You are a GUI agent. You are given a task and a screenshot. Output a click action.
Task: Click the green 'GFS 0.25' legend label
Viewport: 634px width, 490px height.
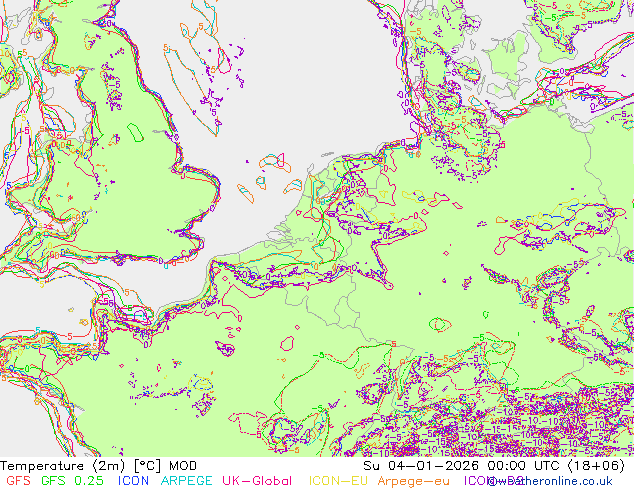(72, 481)
